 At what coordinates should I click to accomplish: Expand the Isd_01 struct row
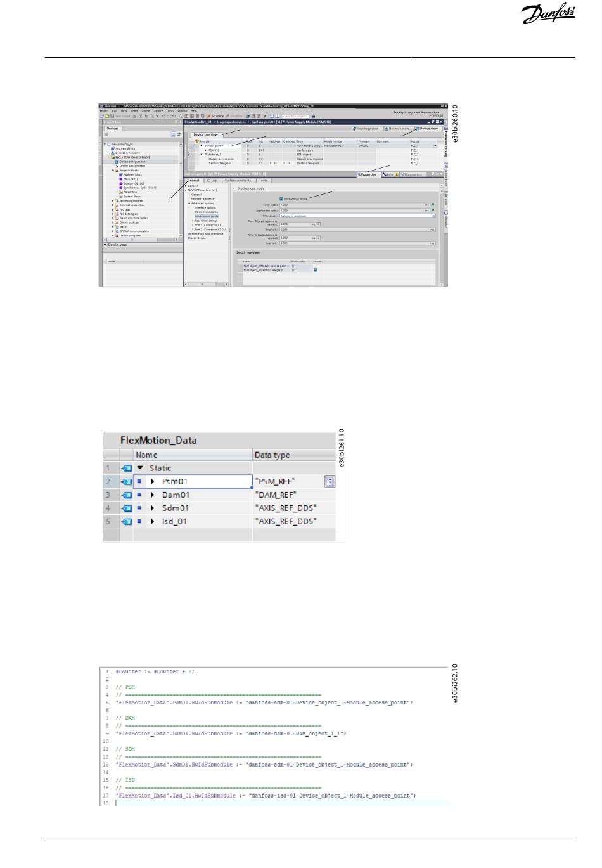pyautogui.click(x=153, y=521)
